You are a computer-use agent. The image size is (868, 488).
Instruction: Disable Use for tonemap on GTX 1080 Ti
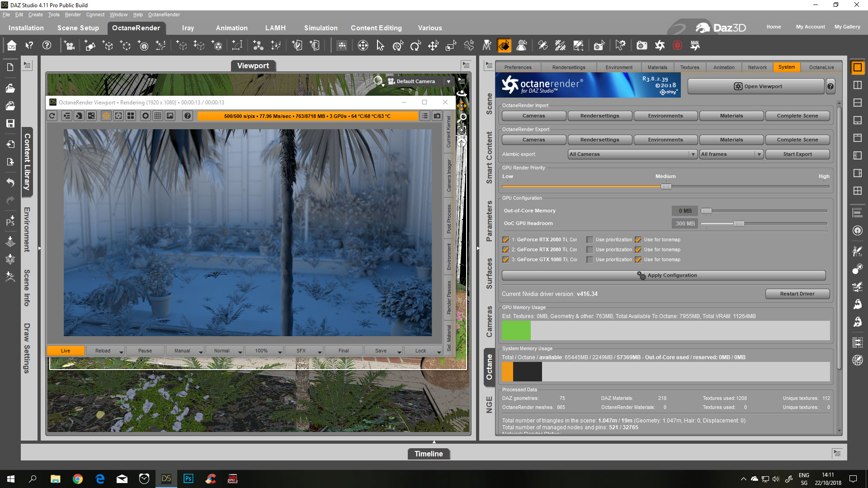point(638,260)
